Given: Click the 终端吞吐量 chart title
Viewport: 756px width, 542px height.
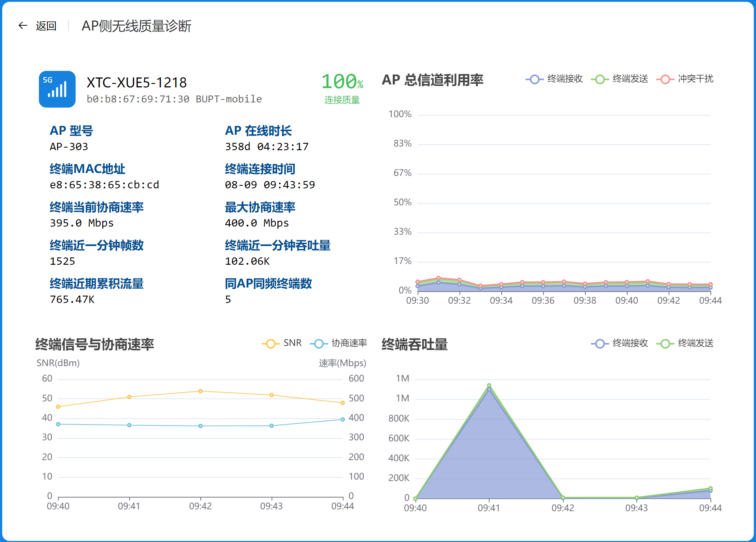Looking at the screenshot, I should point(415,344).
